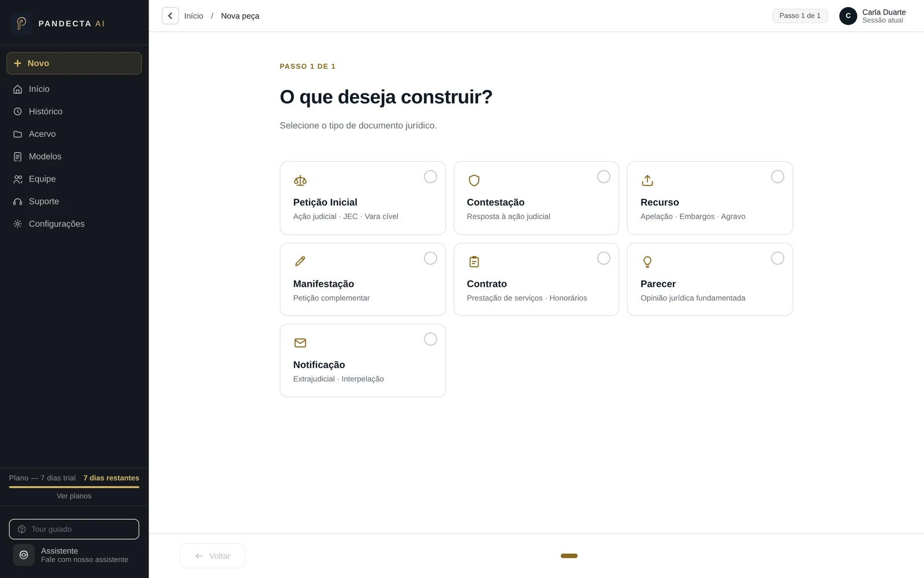
Task: Click the upload icon on Recurso card
Action: coord(647,180)
